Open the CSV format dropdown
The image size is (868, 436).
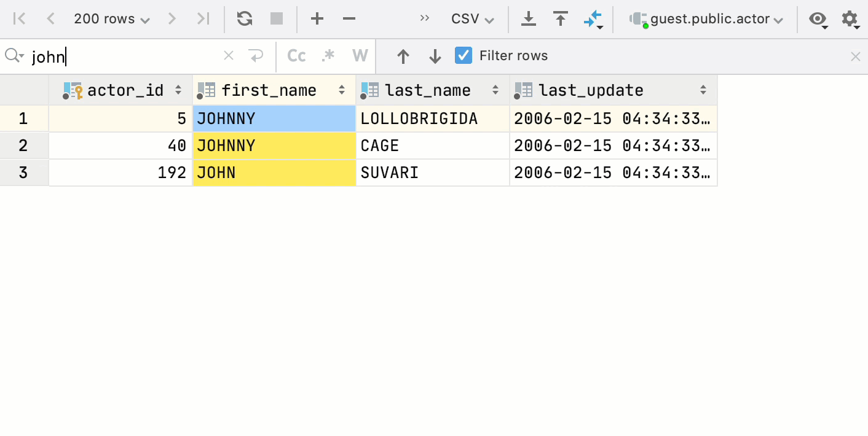click(472, 18)
